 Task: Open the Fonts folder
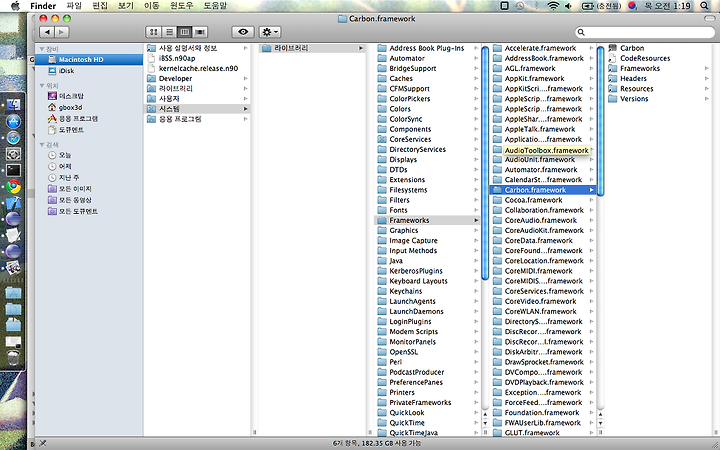coord(428,210)
